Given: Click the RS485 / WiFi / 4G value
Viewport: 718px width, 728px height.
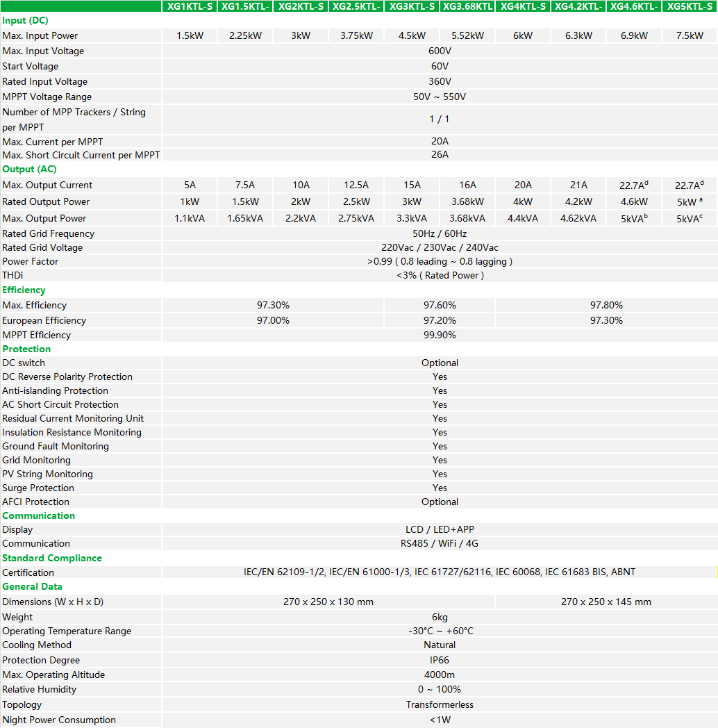Looking at the screenshot, I should [x=440, y=544].
